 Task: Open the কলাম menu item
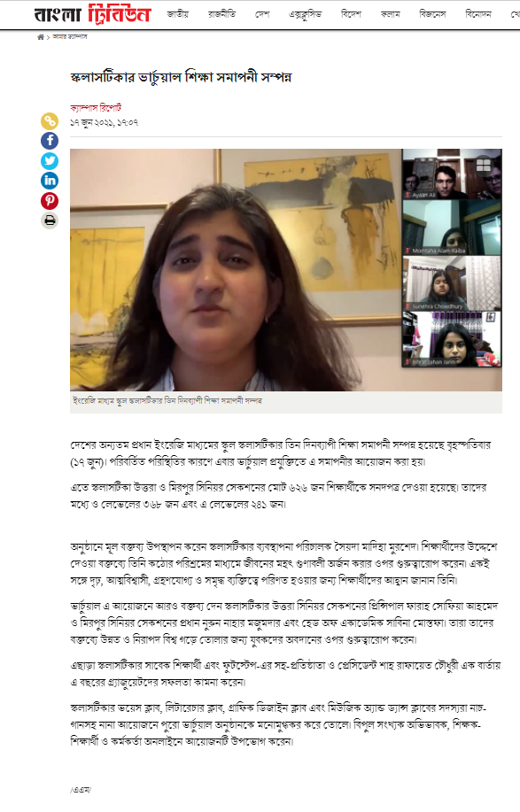click(390, 14)
